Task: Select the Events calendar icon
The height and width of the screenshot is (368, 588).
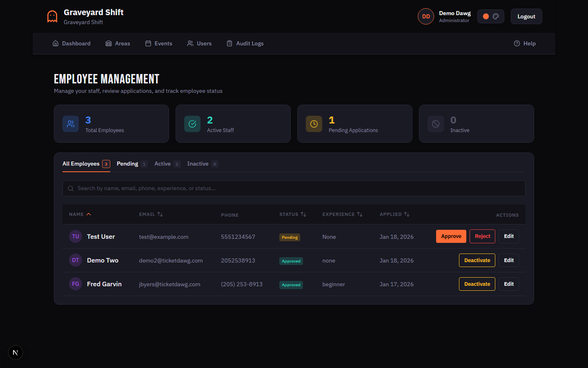Action: [x=148, y=43]
